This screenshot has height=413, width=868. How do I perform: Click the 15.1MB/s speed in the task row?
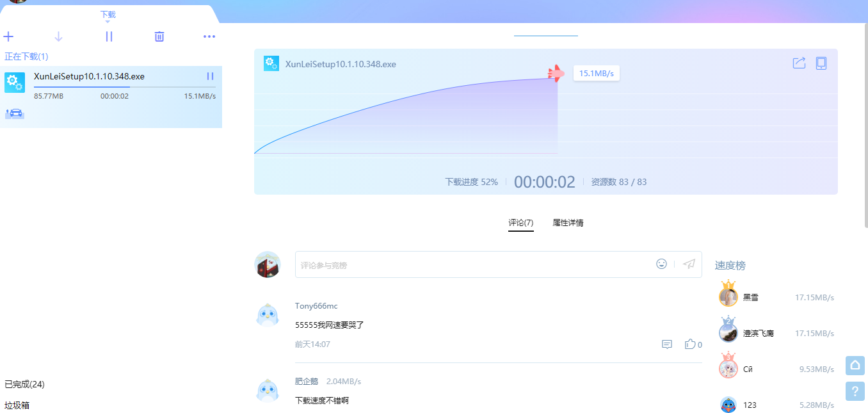tap(200, 96)
